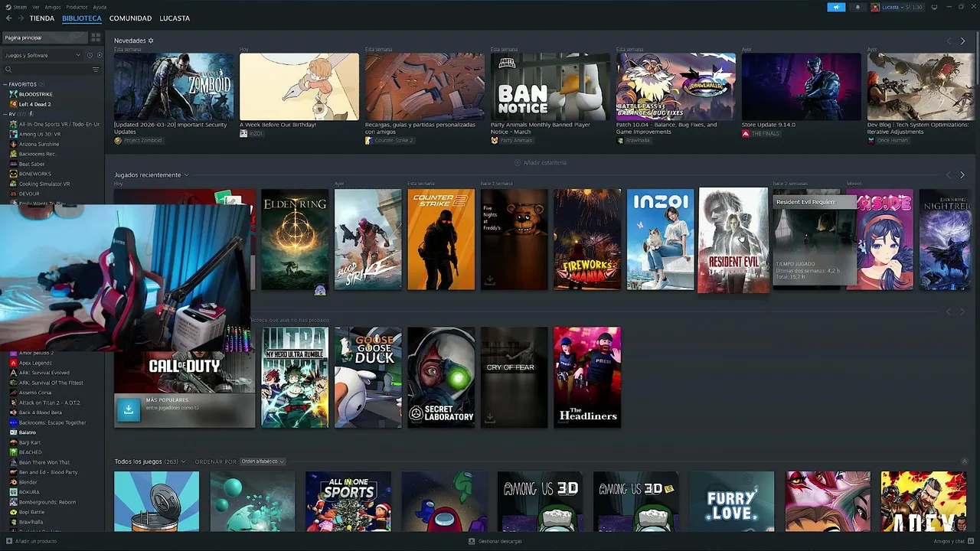Open the Juegos y Software filter dropdown
The image size is (980, 551).
[x=42, y=55]
